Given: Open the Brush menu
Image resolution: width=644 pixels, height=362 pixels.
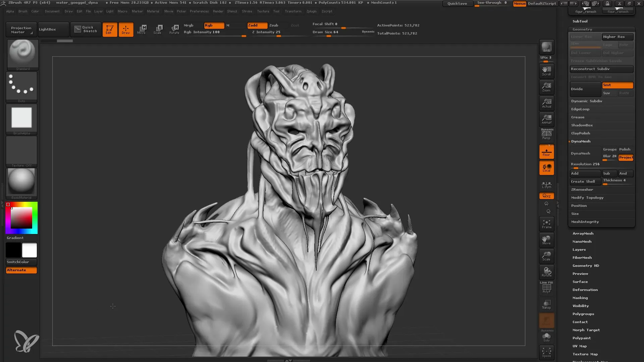Looking at the screenshot, I should click(23, 11).
